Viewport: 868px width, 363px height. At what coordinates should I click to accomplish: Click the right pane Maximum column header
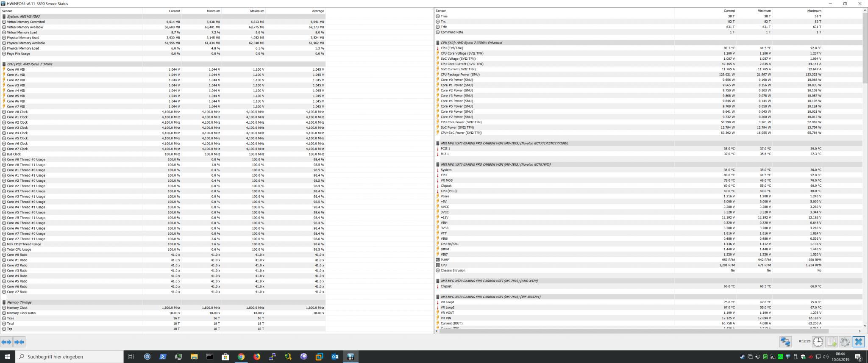click(797, 11)
